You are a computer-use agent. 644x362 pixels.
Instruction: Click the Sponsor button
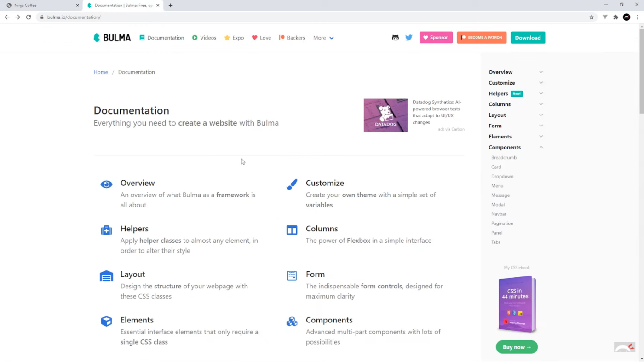pyautogui.click(x=436, y=37)
